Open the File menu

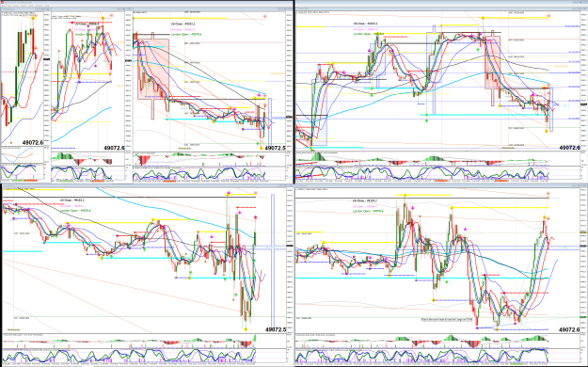point(3,6)
